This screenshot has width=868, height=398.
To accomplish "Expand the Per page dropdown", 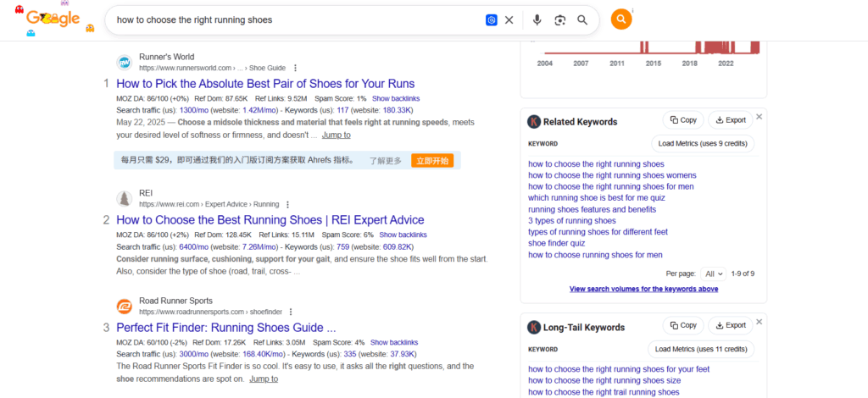I will click(x=714, y=274).
